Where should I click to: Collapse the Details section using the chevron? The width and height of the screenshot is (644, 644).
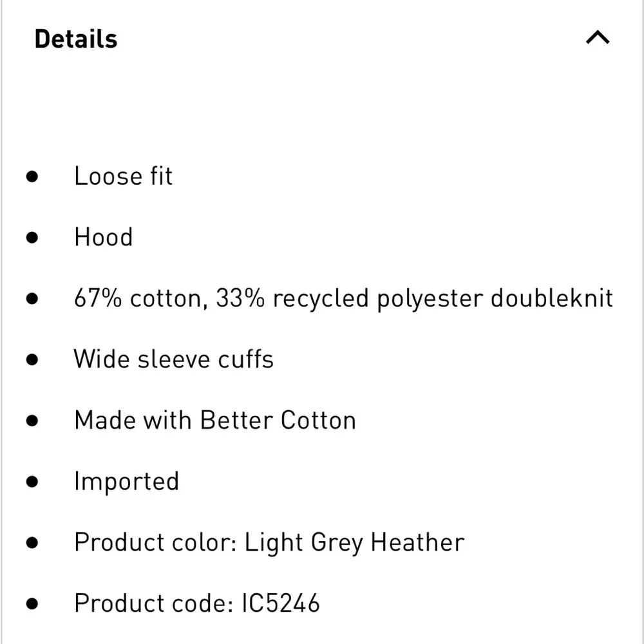click(x=597, y=38)
